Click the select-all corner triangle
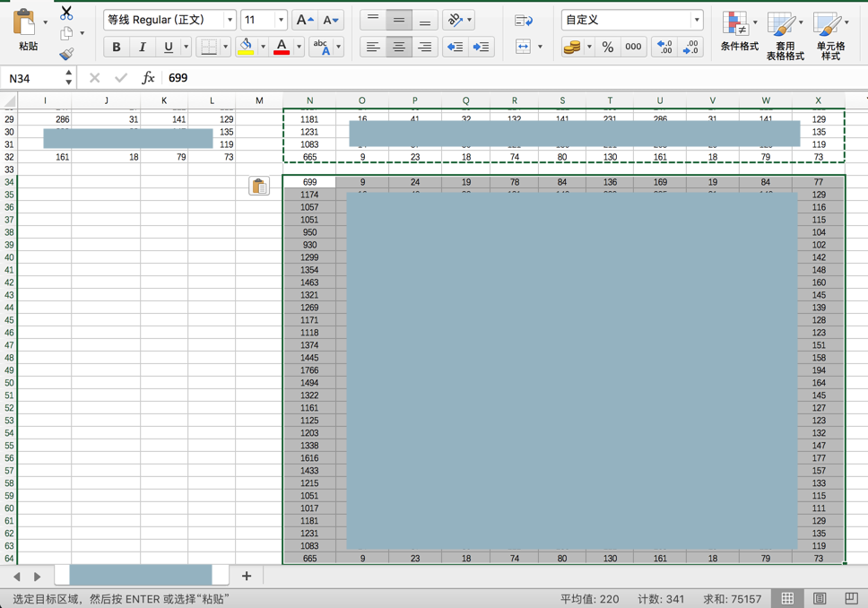 point(9,100)
